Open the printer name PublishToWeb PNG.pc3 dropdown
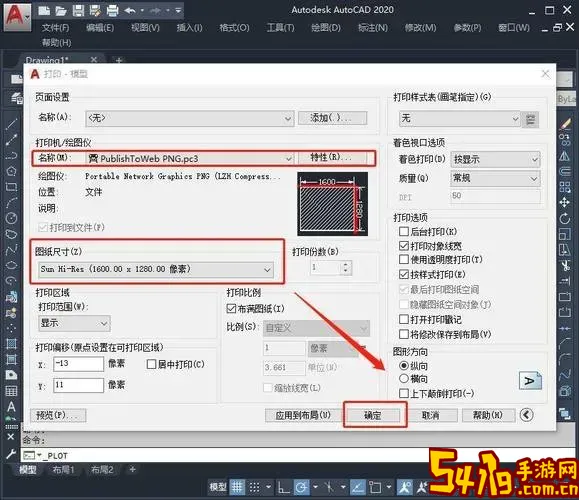The image size is (579, 500). pyautogui.click(x=190, y=158)
